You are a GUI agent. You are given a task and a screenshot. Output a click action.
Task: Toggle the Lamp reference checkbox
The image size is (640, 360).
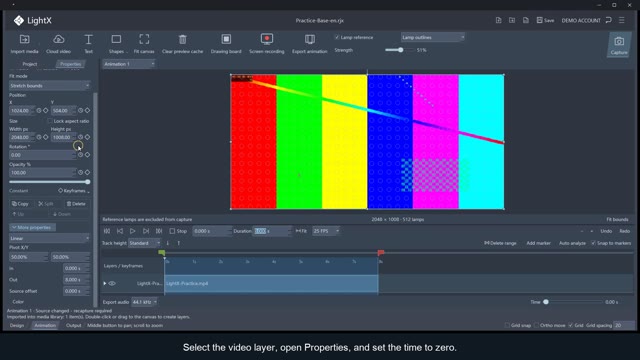click(337, 37)
